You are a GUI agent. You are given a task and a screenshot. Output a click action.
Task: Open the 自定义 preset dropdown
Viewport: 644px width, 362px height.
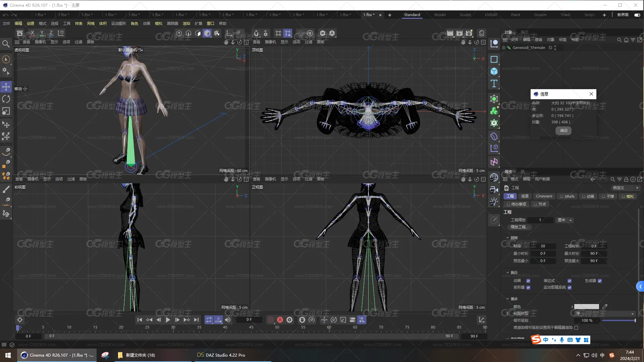tap(625, 188)
